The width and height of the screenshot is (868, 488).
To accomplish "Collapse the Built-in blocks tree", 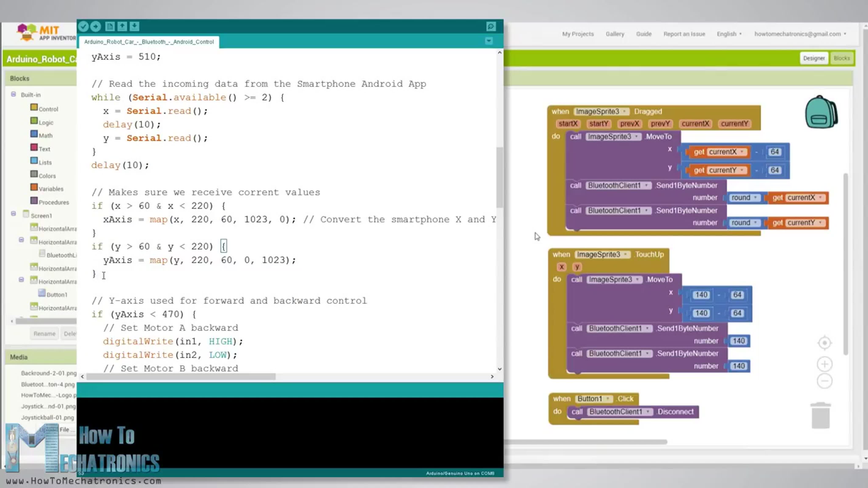I will click(x=14, y=94).
